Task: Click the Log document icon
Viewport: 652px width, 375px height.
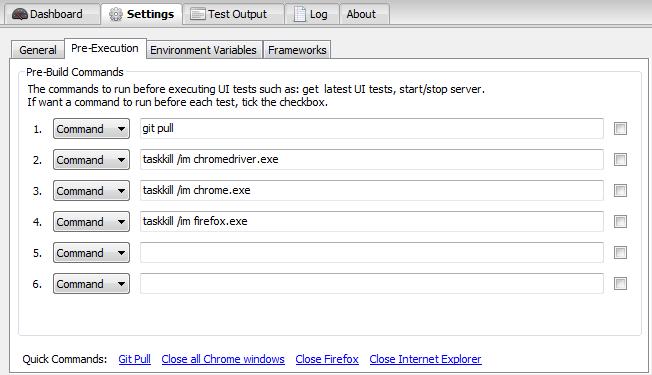Action: pos(300,14)
